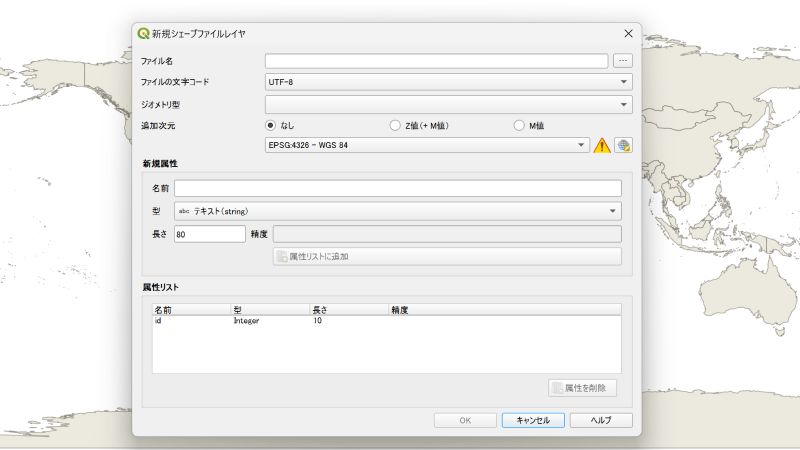Click the 名前 attribute name input field
800x450 pixels.
coord(398,188)
